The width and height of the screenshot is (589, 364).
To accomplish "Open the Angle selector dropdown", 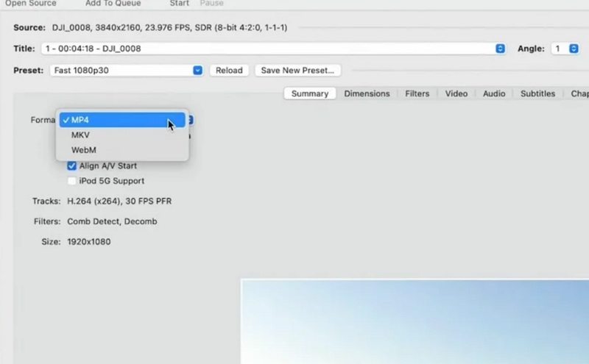I will (565, 49).
